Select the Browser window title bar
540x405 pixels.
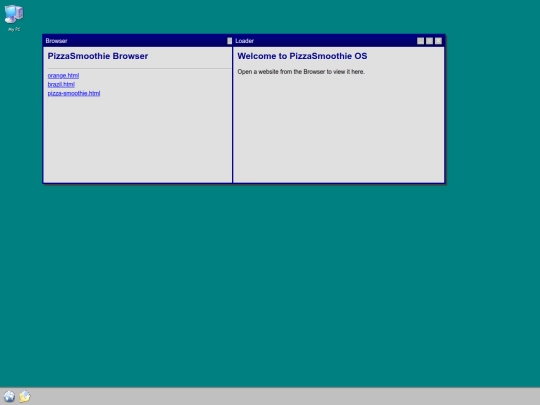pyautogui.click(x=138, y=41)
